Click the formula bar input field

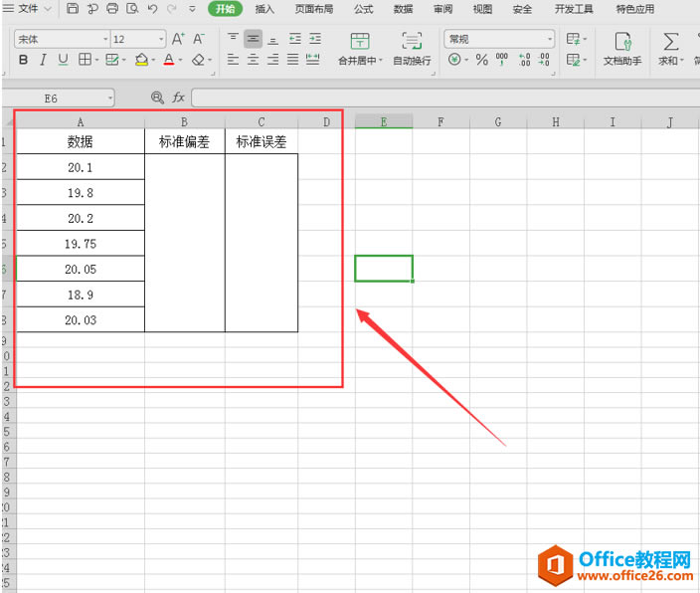point(445,98)
